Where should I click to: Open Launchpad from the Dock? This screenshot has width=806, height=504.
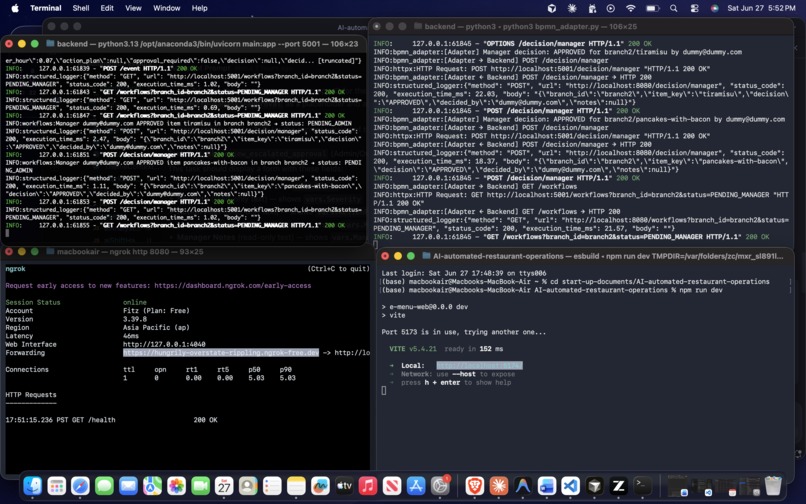pyautogui.click(x=57, y=485)
